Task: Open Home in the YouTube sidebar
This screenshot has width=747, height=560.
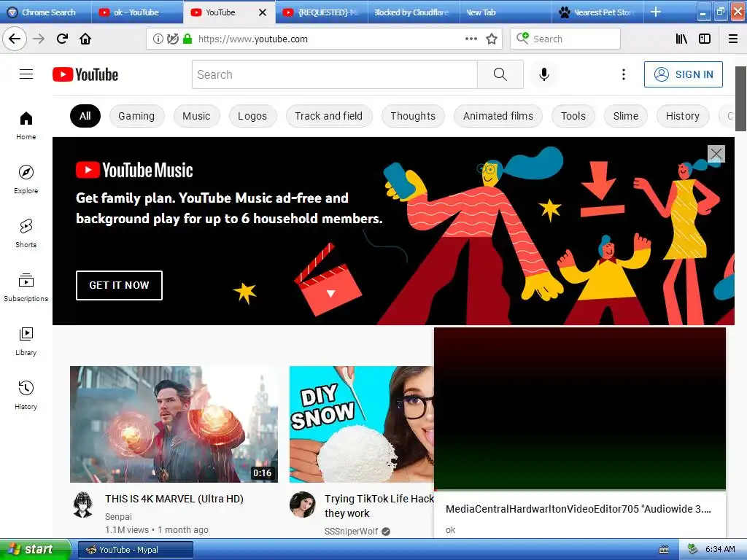Action: tap(26, 125)
